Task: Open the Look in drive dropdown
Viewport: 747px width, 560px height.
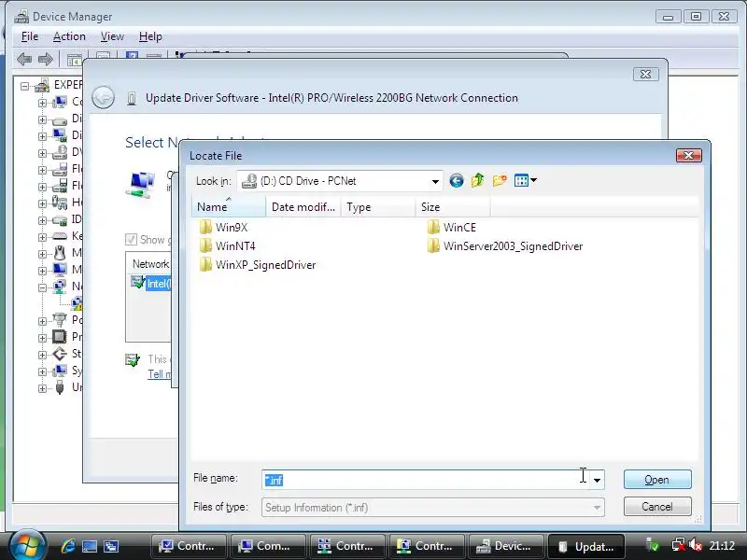Action: (435, 181)
